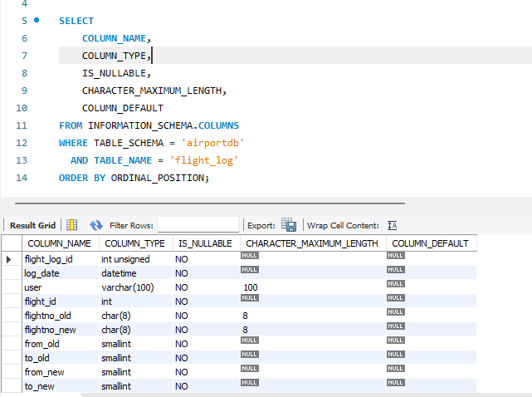
Task: Select the Result Grid tab label
Action: coord(32,225)
